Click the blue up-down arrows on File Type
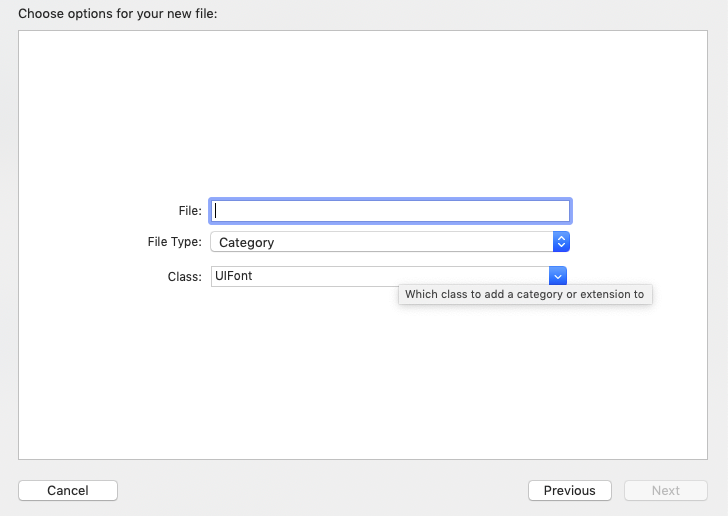728x516 pixels. (x=562, y=242)
